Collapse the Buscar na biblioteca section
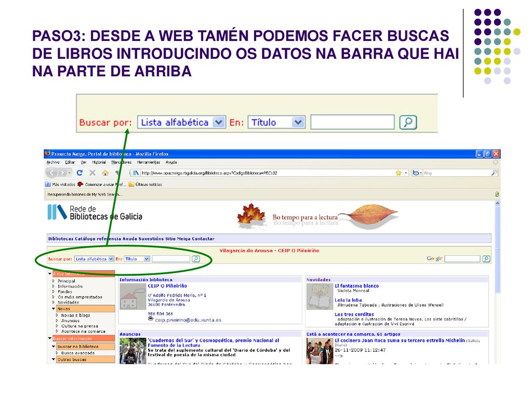Screen dimensions: 532x399 pos(54,347)
